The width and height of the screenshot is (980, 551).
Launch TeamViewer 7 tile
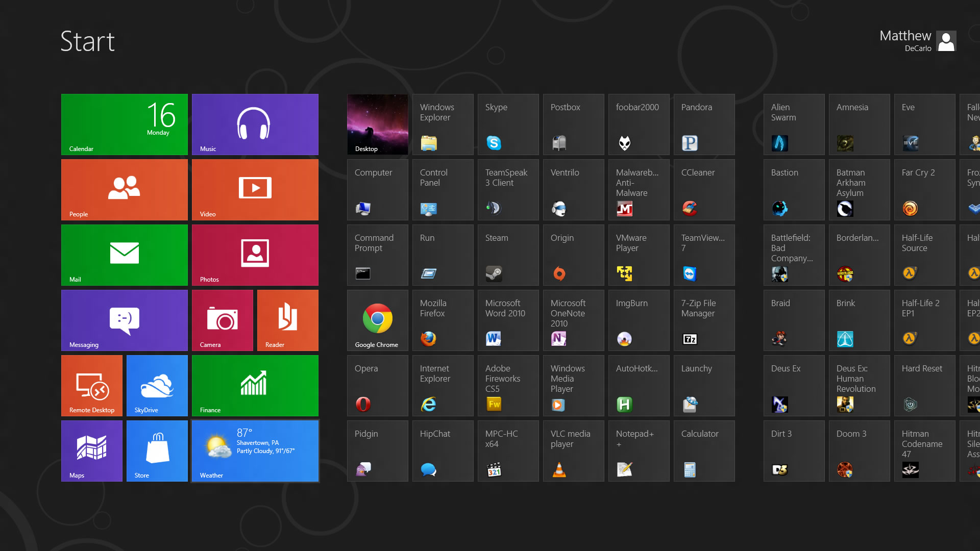click(x=704, y=255)
